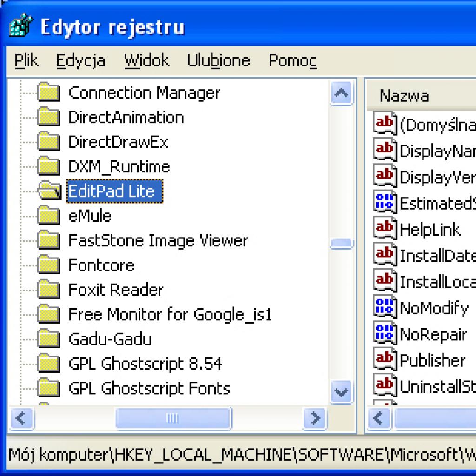Open the Widok menu
476x476 pixels.
146,60
